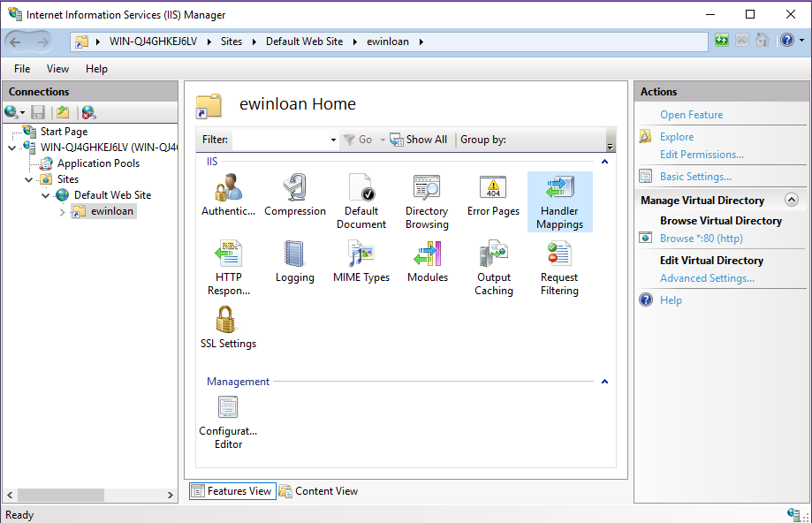Open the Default Document feature
812x523 pixels.
coord(361,202)
